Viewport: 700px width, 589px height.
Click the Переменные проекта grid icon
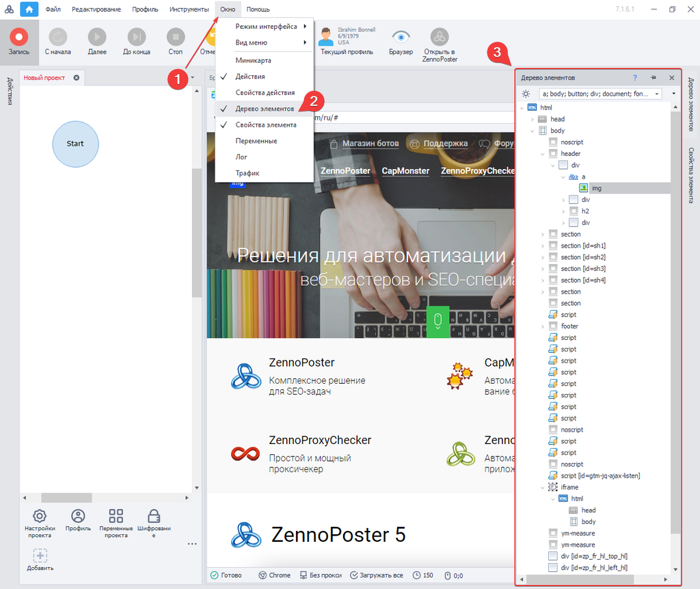116,516
